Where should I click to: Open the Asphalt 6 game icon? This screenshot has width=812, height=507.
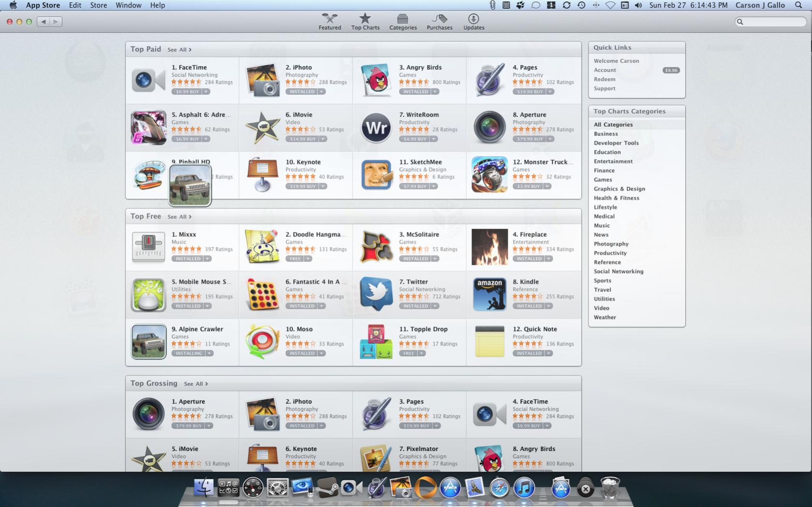[148, 128]
